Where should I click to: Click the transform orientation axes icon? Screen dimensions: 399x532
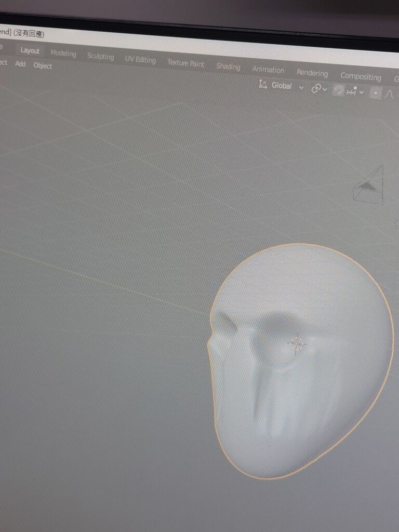[x=262, y=84]
